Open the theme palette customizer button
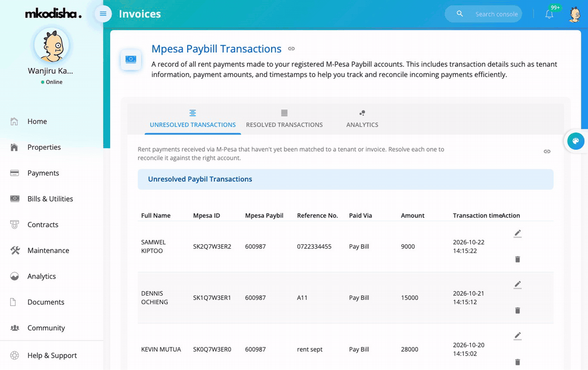588x370 pixels. (x=576, y=141)
